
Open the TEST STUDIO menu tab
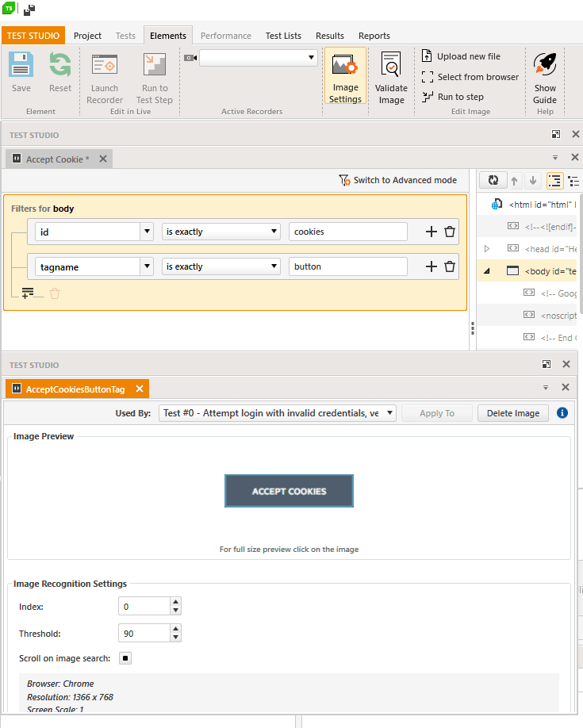click(33, 36)
